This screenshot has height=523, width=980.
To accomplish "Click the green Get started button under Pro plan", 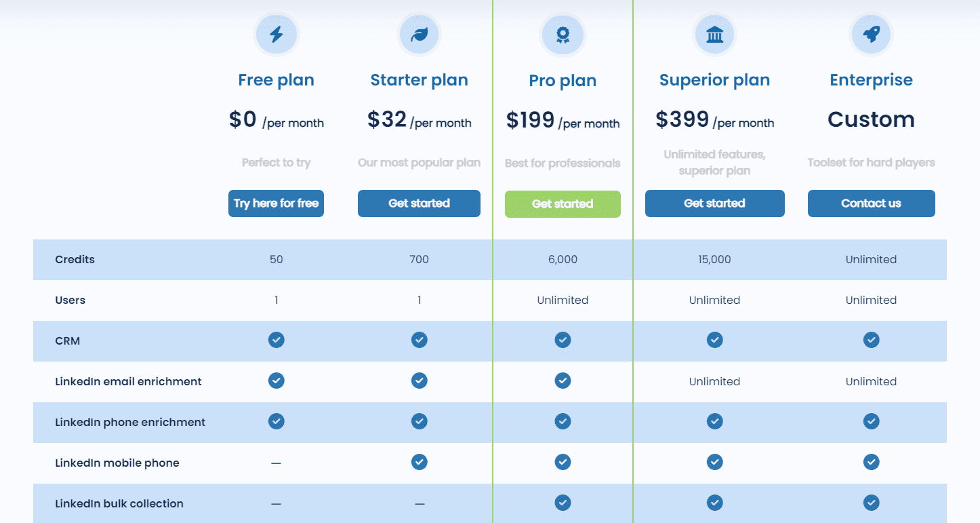I will pos(563,204).
